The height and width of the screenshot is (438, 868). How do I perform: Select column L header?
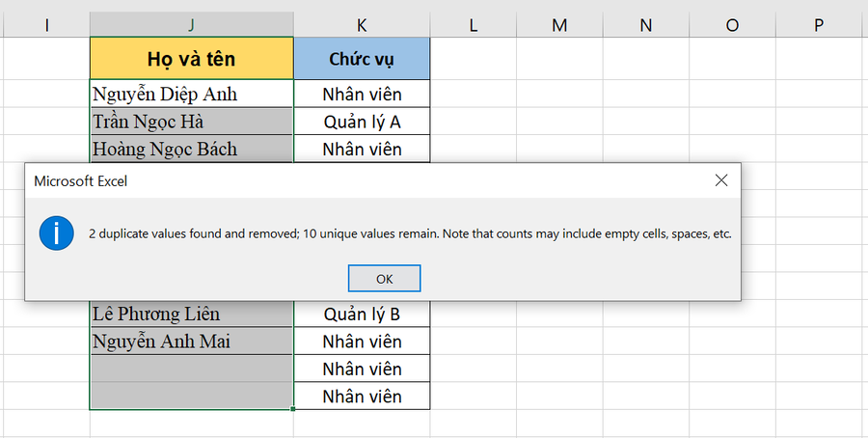click(474, 25)
